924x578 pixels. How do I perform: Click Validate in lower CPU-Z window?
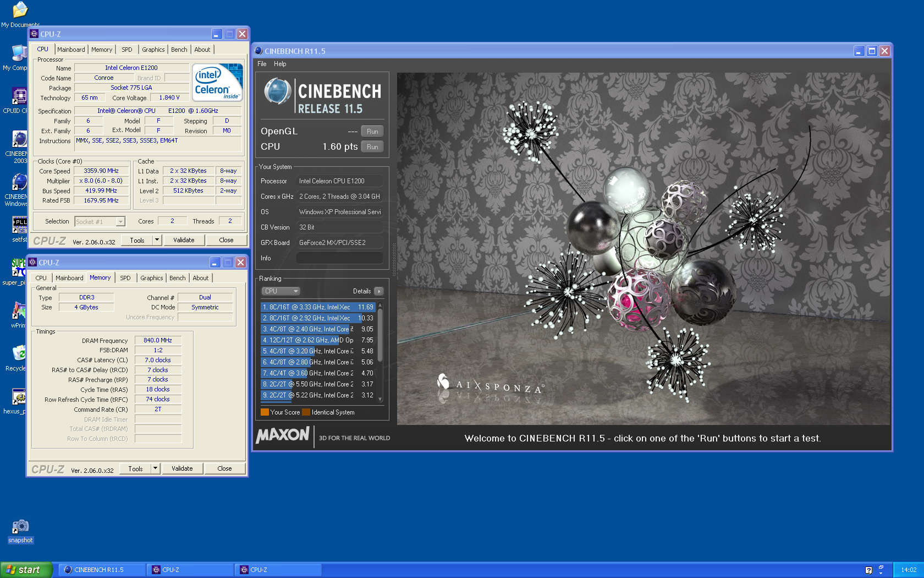[182, 468]
